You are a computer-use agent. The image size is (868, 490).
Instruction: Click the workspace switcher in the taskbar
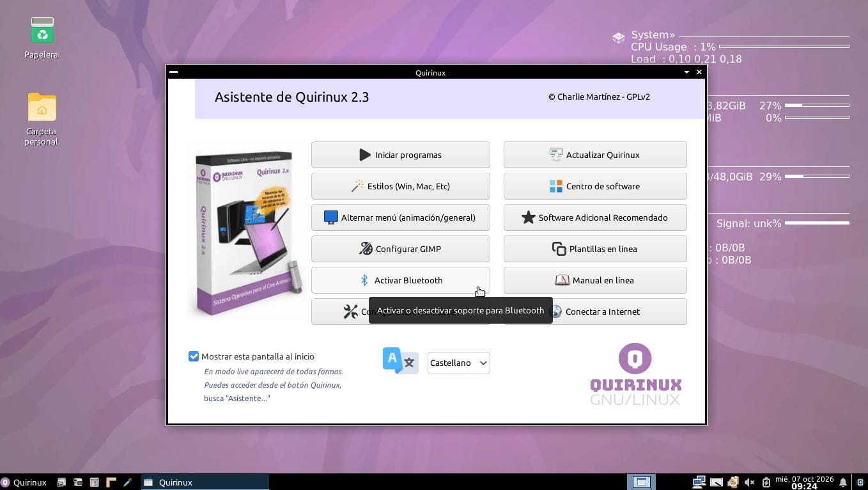tap(641, 482)
